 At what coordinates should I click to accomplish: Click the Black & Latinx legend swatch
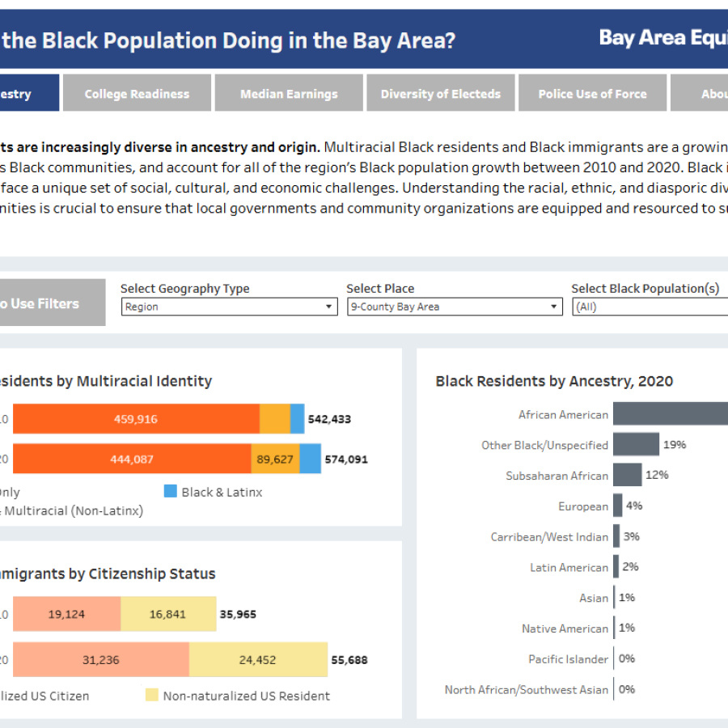pyautogui.click(x=170, y=491)
